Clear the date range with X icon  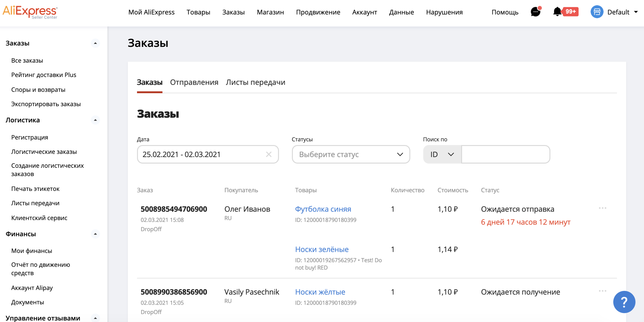click(x=269, y=154)
